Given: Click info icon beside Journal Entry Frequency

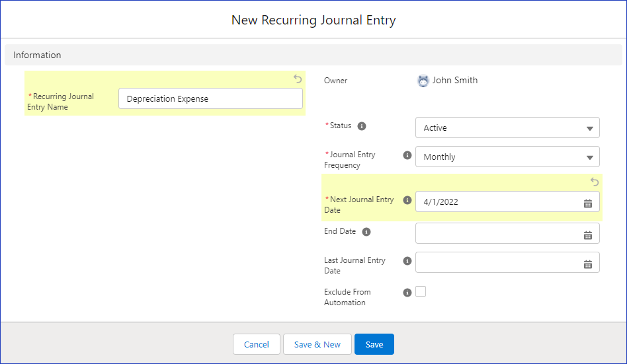Looking at the screenshot, I should 407,155.
